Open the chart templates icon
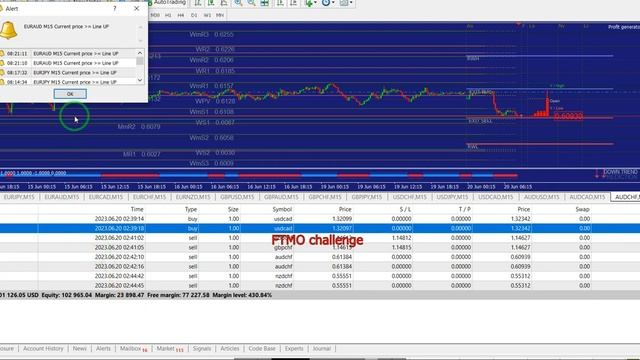 [344, 2]
